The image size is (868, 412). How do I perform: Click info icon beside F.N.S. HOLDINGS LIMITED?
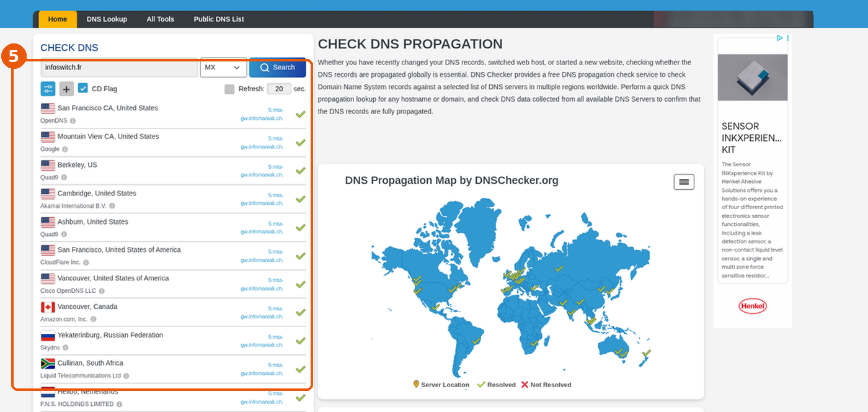point(120,405)
